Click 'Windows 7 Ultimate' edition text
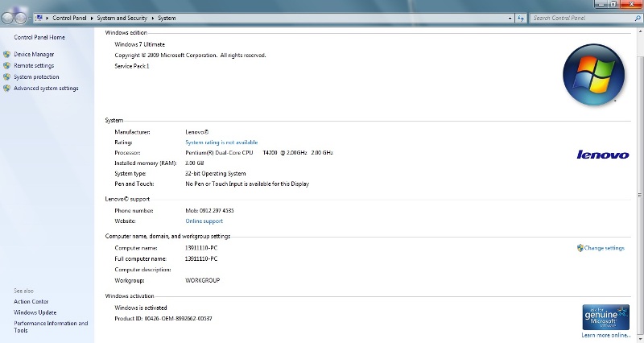Image resolution: width=644 pixels, height=343 pixels. [x=139, y=44]
